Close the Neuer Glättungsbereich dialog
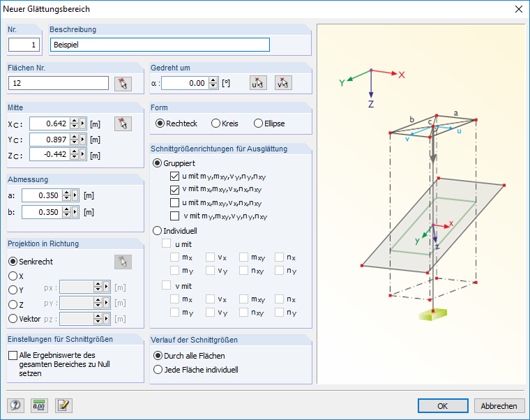Image resolution: width=530 pixels, height=420 pixels. (519, 9)
